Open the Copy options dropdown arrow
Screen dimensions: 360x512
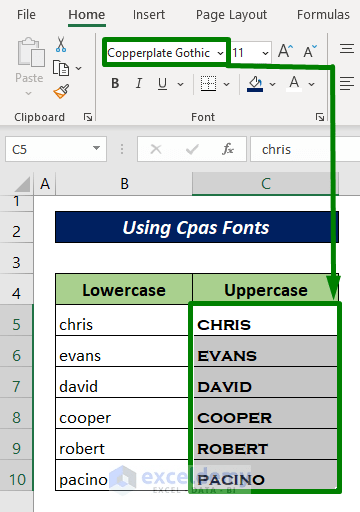79,68
